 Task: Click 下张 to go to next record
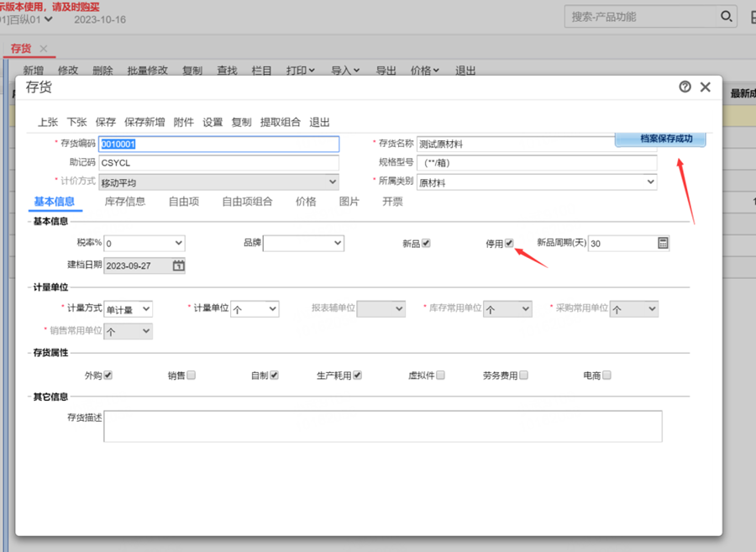tap(76, 123)
